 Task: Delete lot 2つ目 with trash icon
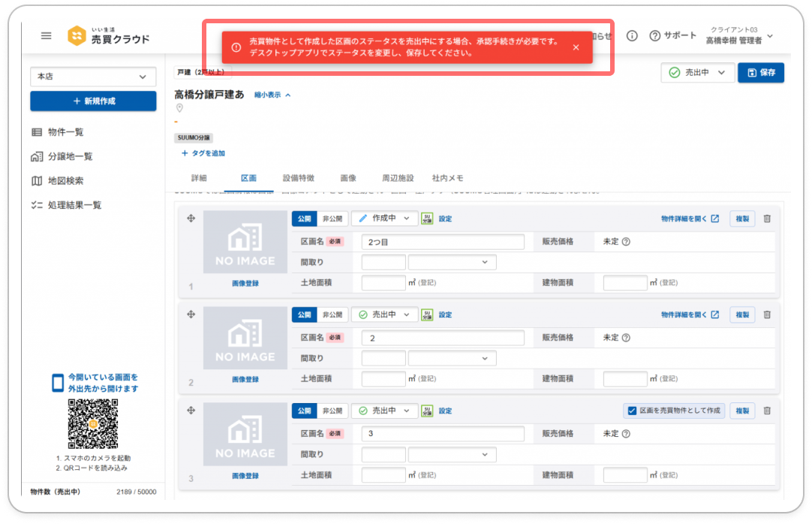(x=767, y=218)
